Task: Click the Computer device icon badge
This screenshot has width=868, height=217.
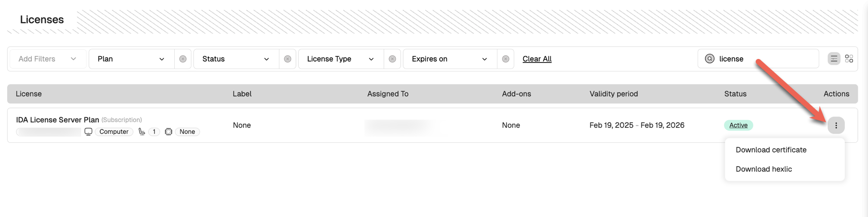Action: [x=89, y=132]
